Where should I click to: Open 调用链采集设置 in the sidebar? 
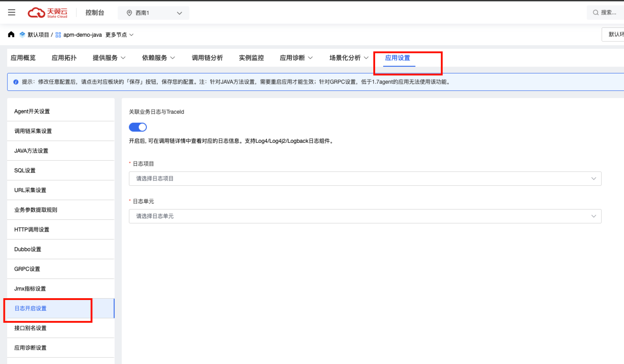click(x=61, y=131)
